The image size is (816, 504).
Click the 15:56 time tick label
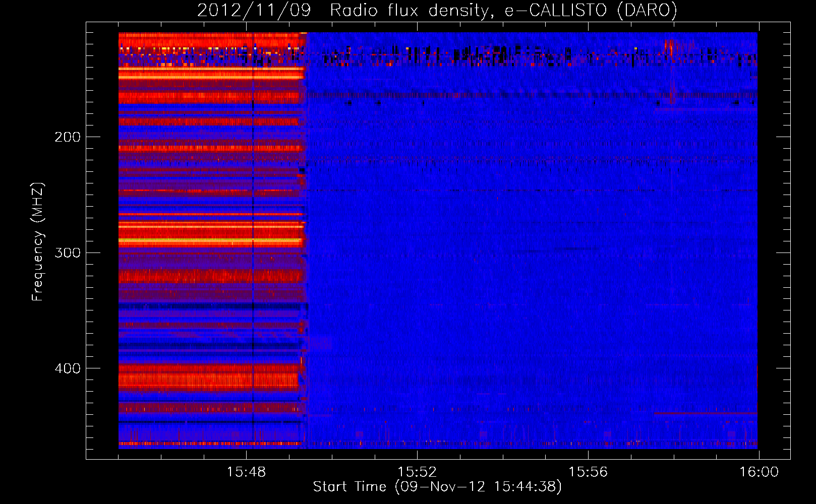coord(588,472)
